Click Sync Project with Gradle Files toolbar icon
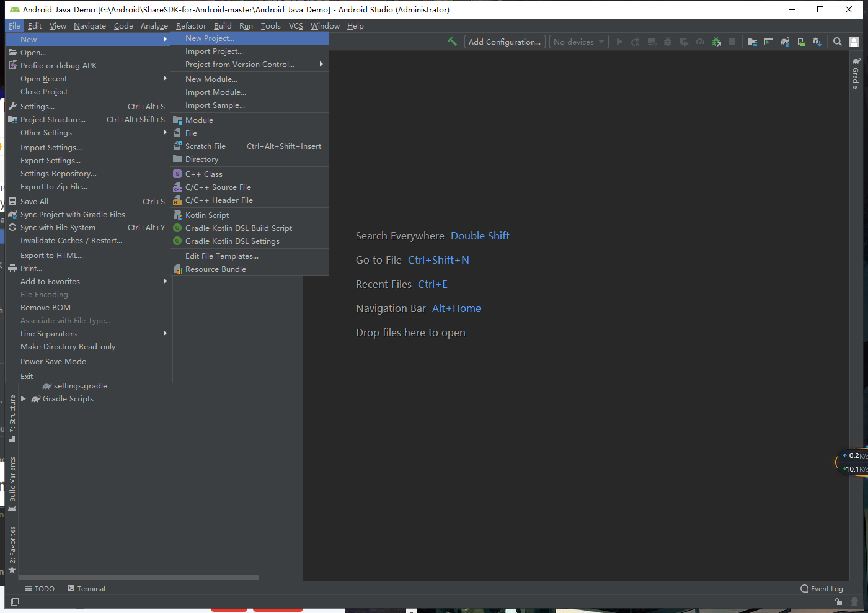 click(785, 42)
